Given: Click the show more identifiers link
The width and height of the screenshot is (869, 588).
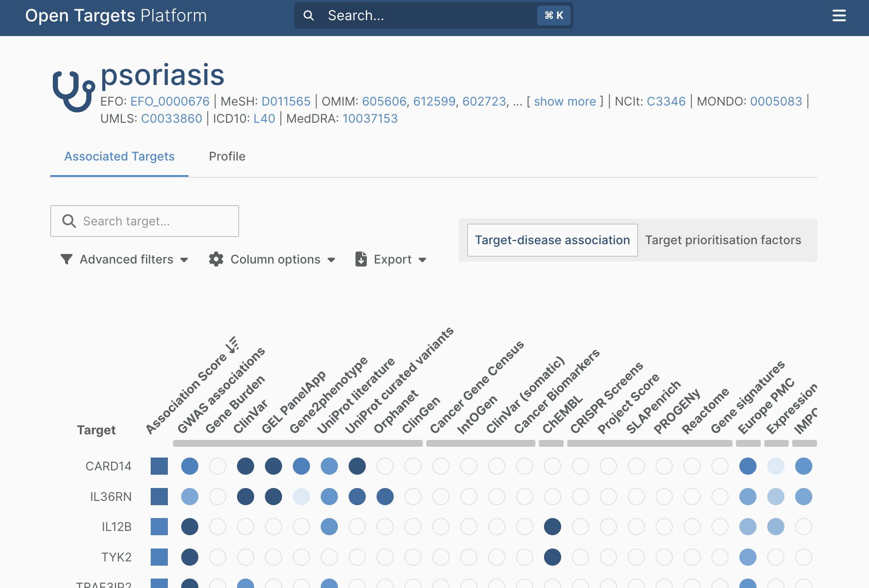Looking at the screenshot, I should (565, 101).
